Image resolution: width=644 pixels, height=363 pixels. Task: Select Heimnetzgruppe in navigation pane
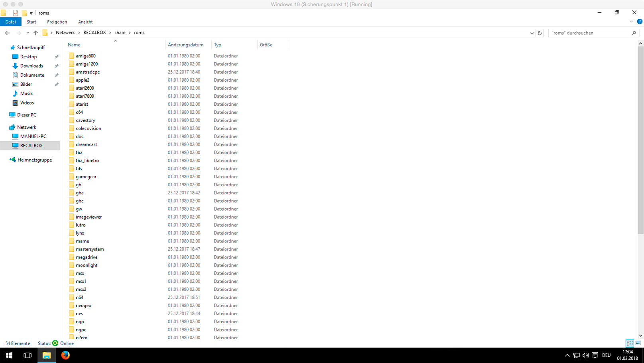point(34,160)
